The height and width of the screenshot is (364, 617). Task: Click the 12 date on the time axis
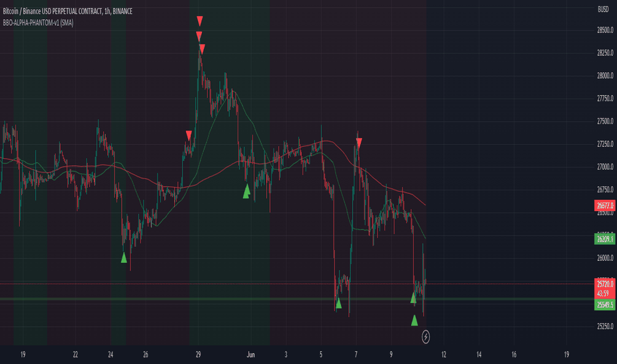[x=444, y=355]
